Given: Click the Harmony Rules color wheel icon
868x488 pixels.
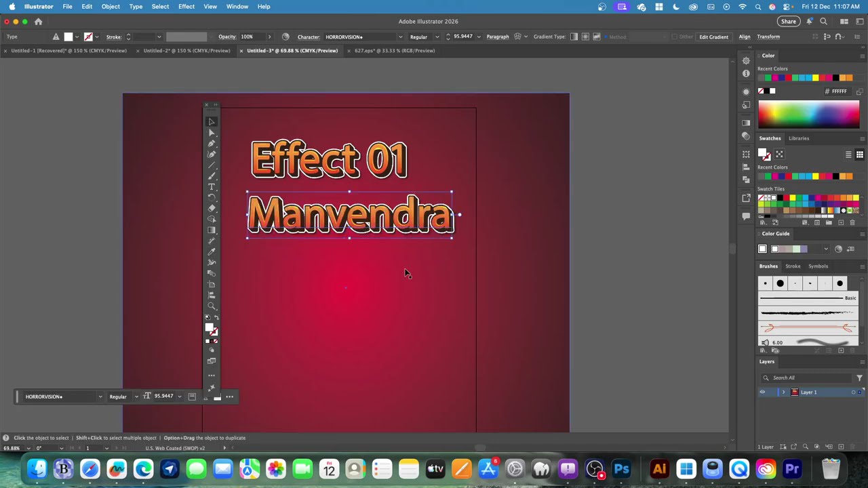Looking at the screenshot, I should 838,249.
